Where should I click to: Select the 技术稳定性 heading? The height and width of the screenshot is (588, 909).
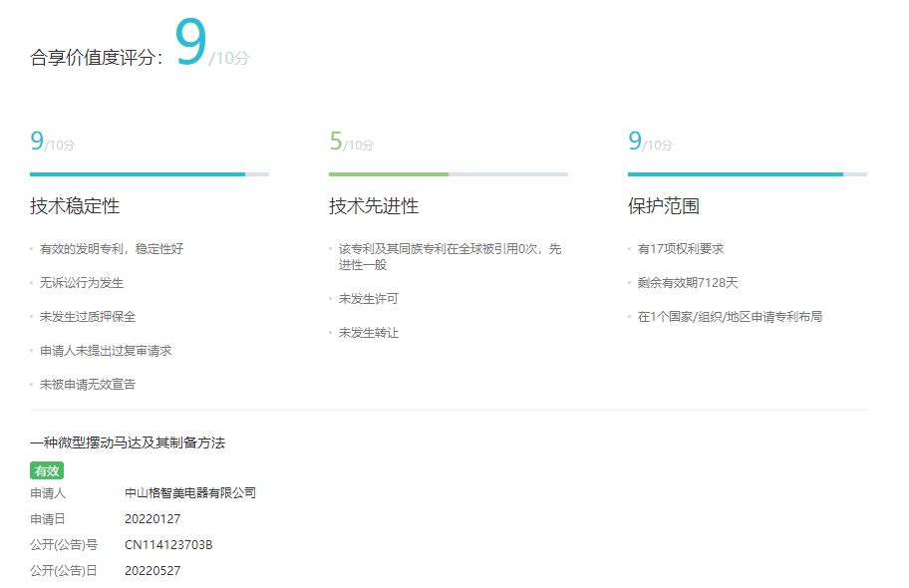click(75, 206)
